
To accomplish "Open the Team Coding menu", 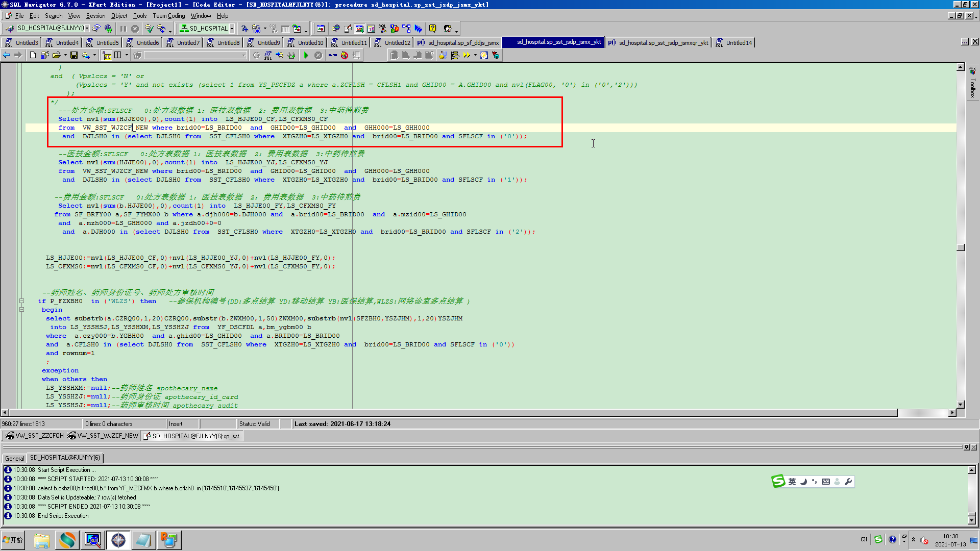I will pos(168,16).
